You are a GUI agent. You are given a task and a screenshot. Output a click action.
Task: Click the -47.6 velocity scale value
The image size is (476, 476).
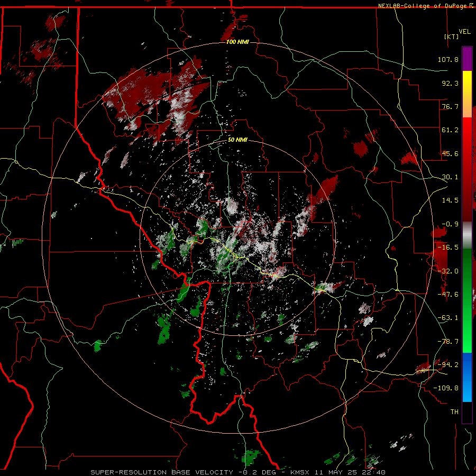point(448,295)
